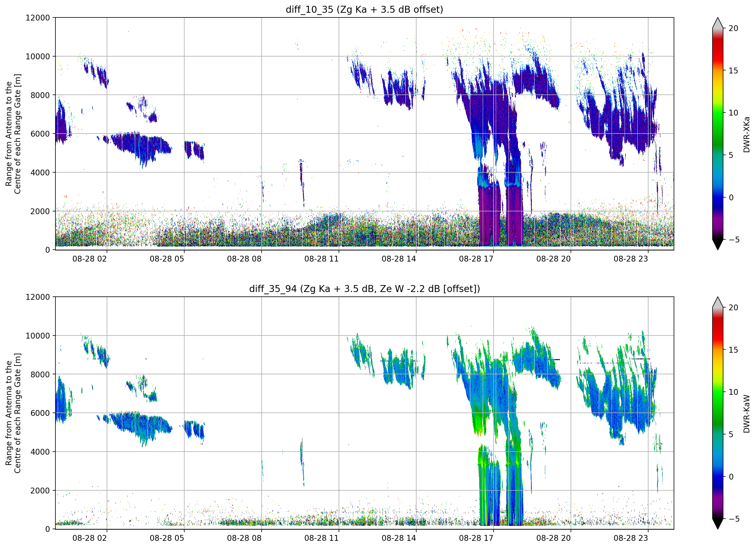Click the grey upper extension arrow of the DWR-XKa colorbar
This screenshot has width=756, height=548.
[717, 23]
